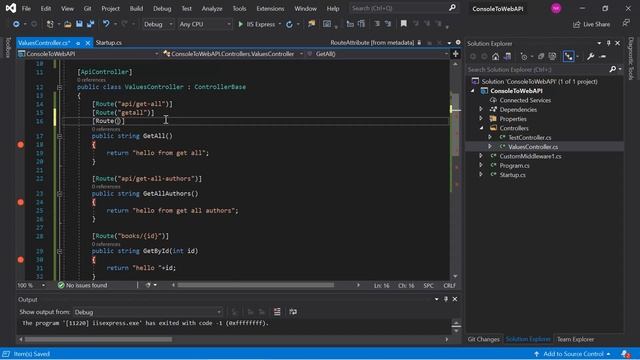Open the Any CPU platform dropdown
The image size is (640, 360).
(204, 24)
